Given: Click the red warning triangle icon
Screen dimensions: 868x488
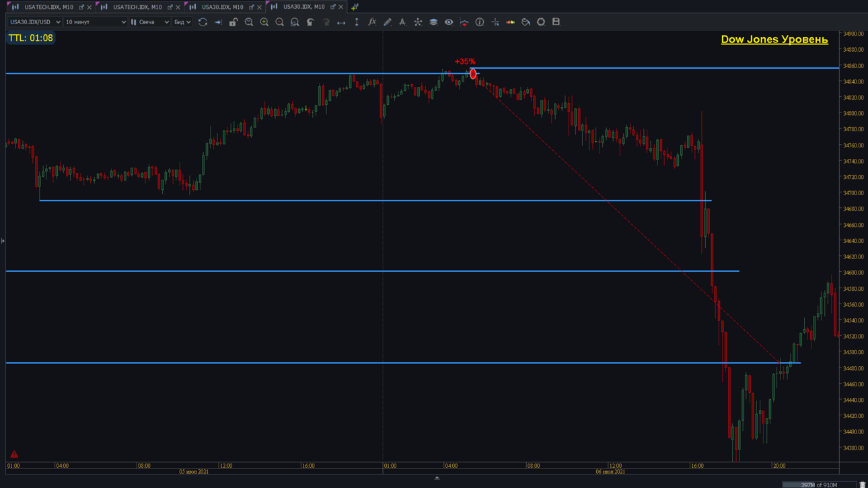Looking at the screenshot, I should click(x=14, y=454).
